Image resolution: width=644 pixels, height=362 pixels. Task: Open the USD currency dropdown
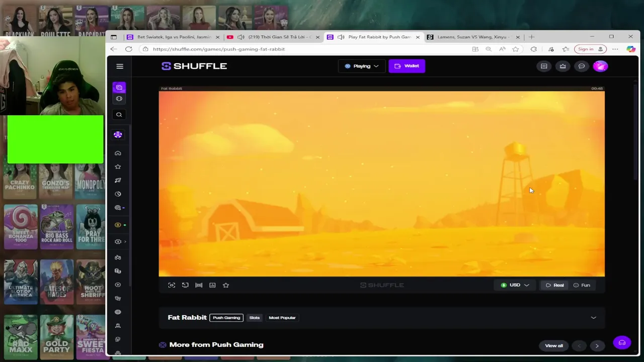[x=515, y=285]
